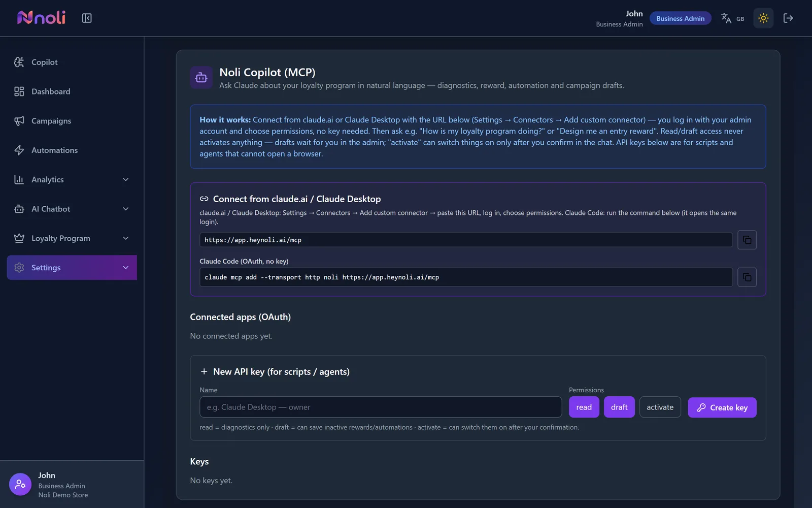The height and width of the screenshot is (508, 812).
Task: Click the Dashboard grid icon
Action: click(19, 91)
